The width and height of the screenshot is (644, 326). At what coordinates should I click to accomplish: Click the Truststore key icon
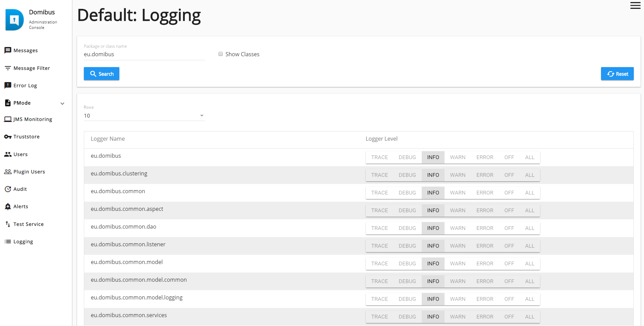coord(8,137)
